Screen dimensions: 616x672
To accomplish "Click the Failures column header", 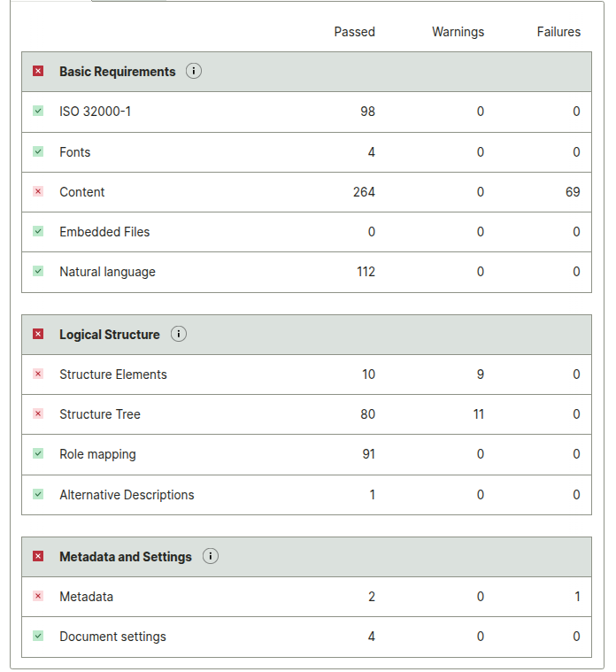I will pos(558,32).
